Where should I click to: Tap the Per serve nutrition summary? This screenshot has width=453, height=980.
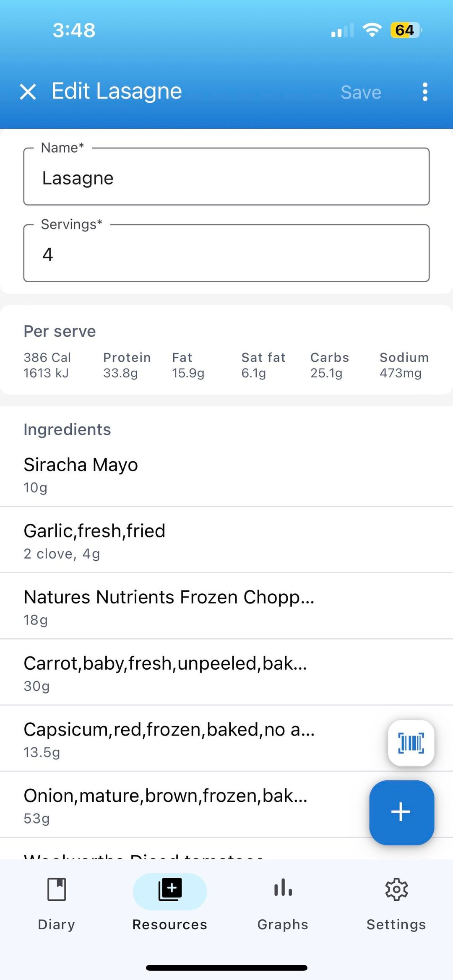pyautogui.click(x=226, y=350)
